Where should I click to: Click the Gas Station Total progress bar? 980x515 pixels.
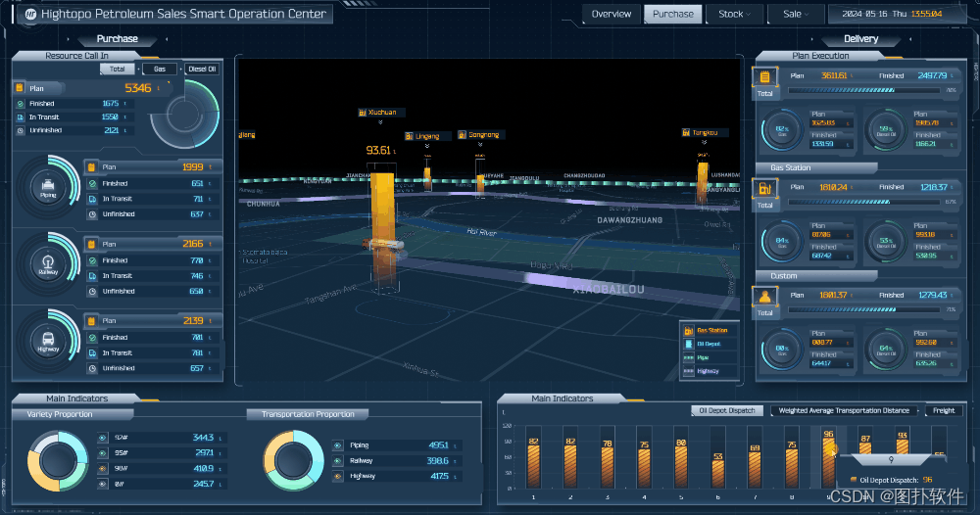pyautogui.click(x=864, y=202)
